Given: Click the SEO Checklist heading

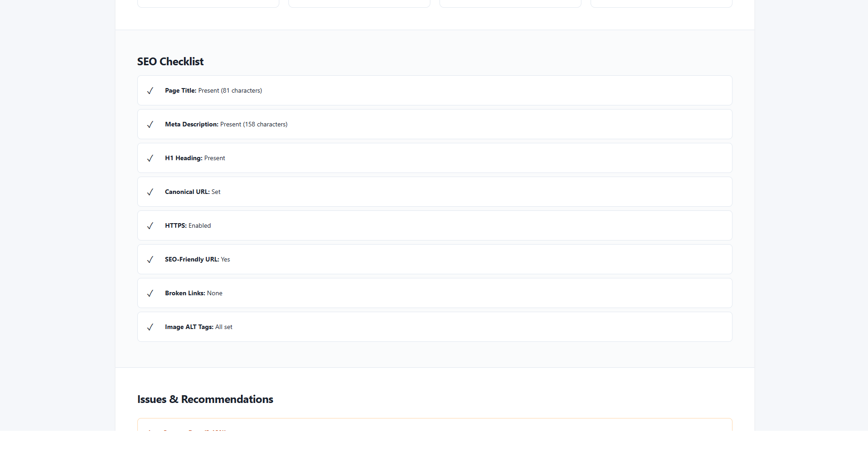Looking at the screenshot, I should coord(170,62).
